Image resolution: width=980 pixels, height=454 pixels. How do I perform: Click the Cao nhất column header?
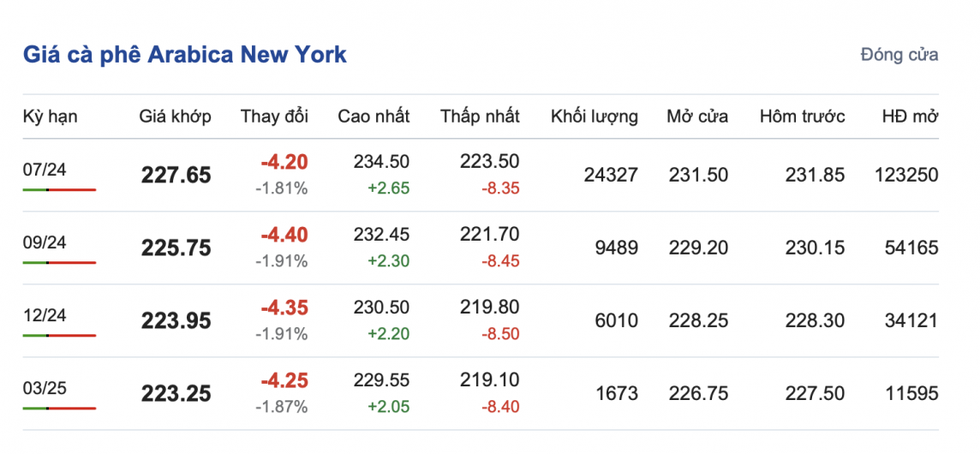pyautogui.click(x=373, y=116)
